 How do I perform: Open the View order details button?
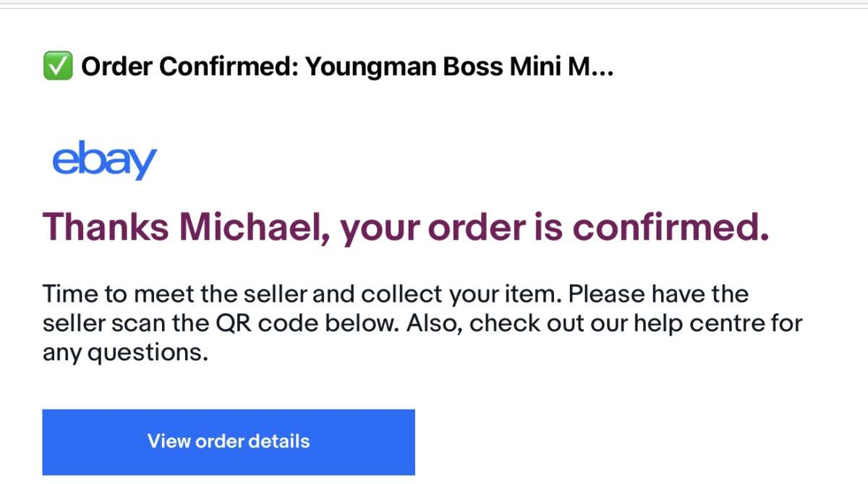point(229,442)
